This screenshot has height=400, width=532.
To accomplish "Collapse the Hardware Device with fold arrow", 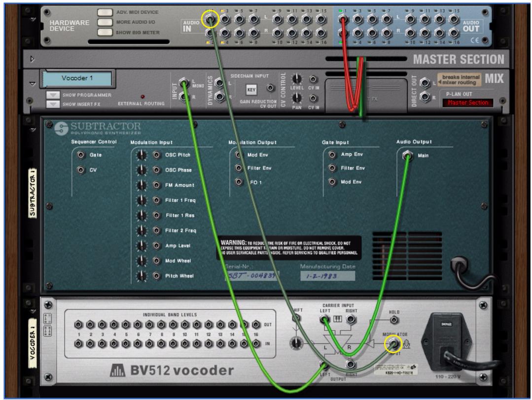I will [33, 20].
